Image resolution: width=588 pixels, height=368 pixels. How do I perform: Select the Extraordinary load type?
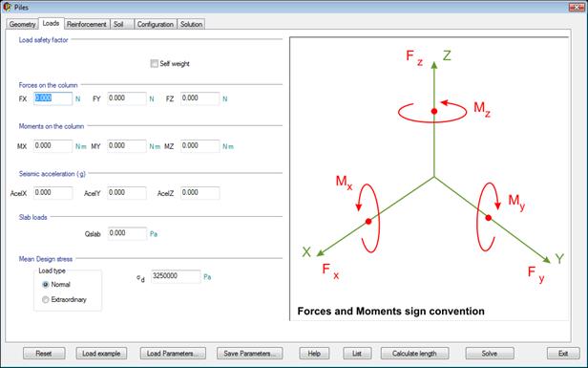(46, 300)
